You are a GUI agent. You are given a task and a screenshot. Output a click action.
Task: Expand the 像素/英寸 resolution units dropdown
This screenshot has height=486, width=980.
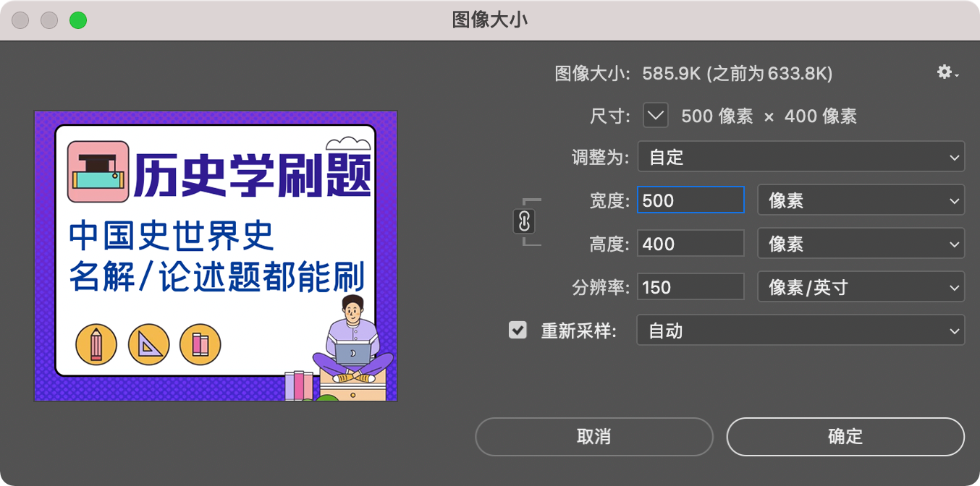[x=861, y=287]
